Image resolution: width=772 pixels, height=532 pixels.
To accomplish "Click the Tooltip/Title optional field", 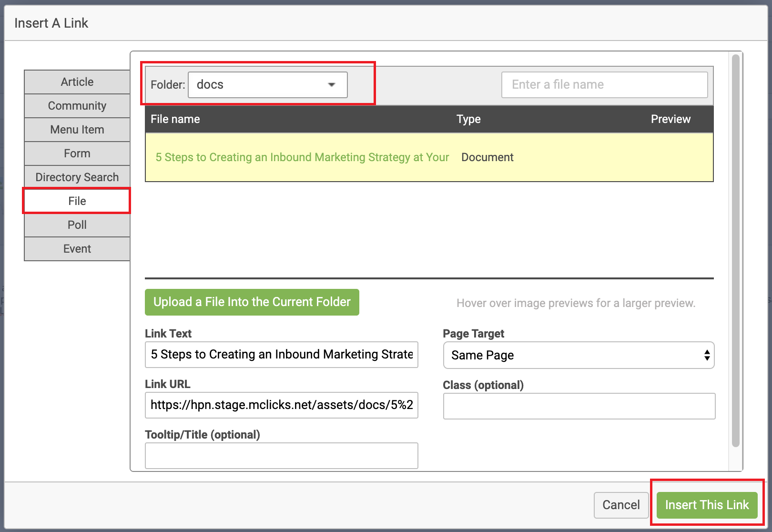I will click(282, 456).
